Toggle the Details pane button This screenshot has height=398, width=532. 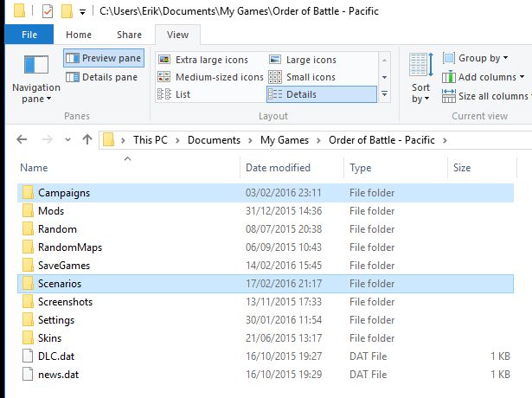click(x=102, y=77)
